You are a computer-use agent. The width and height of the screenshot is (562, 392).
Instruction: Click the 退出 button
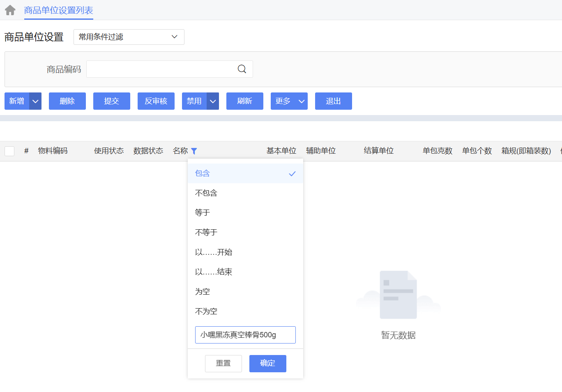334,101
